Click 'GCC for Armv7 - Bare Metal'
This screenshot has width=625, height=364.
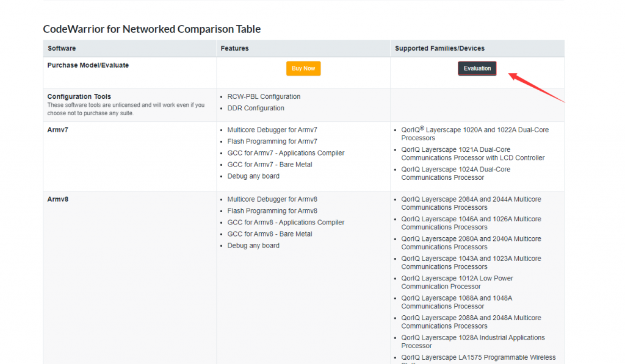click(270, 165)
